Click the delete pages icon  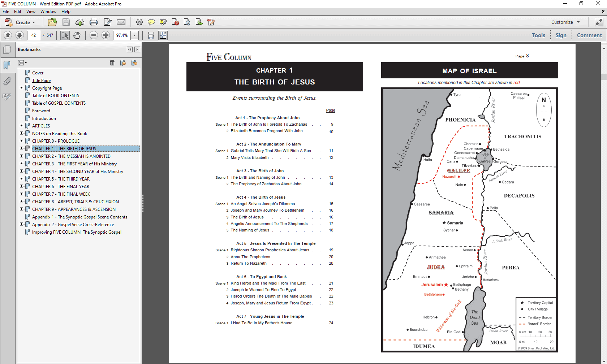pos(176,22)
